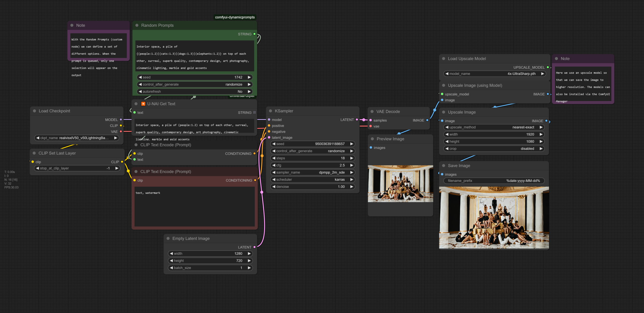Click the U-NAI Get Text orange node icon
This screenshot has height=313, width=644.
[x=143, y=104]
